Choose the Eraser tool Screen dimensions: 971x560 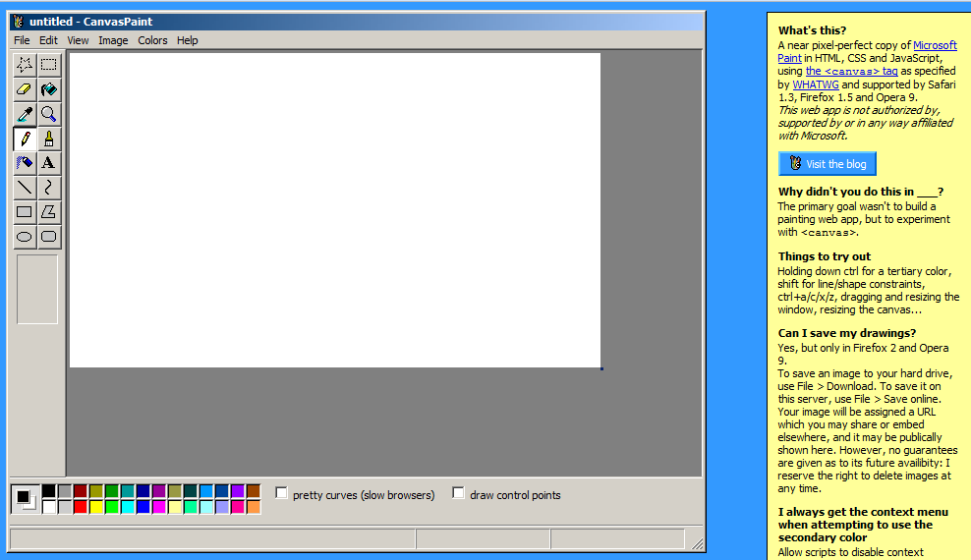coord(25,89)
